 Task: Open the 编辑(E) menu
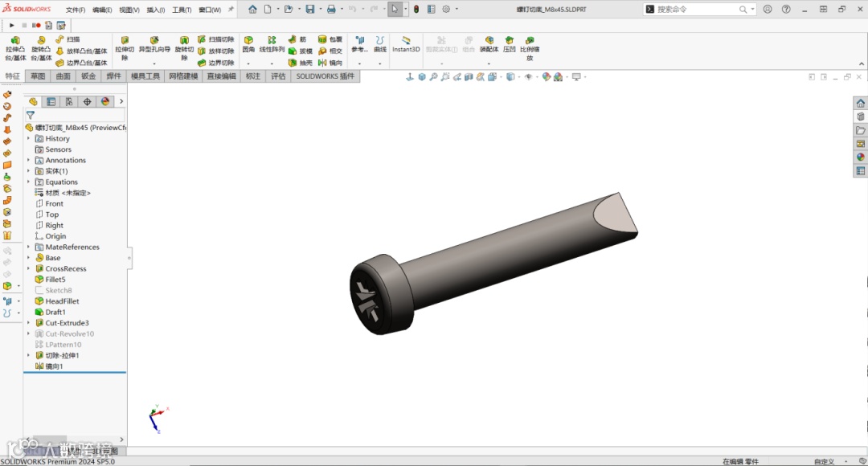point(102,10)
